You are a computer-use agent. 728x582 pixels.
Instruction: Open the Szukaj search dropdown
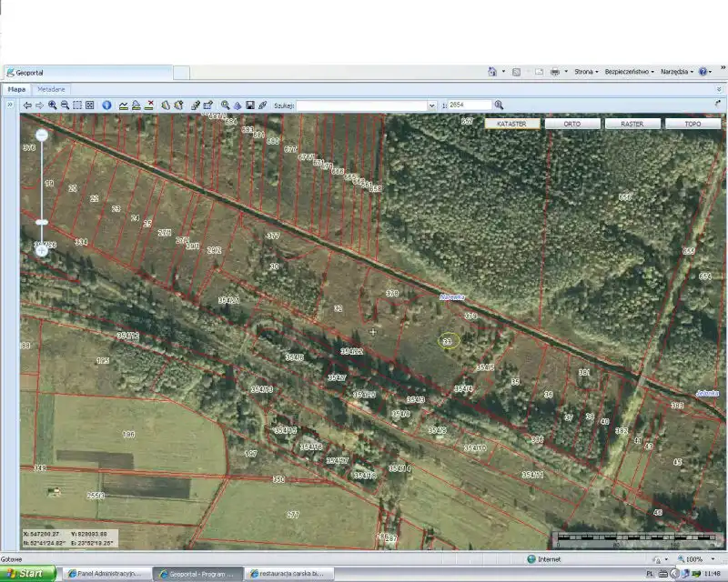[x=431, y=105]
